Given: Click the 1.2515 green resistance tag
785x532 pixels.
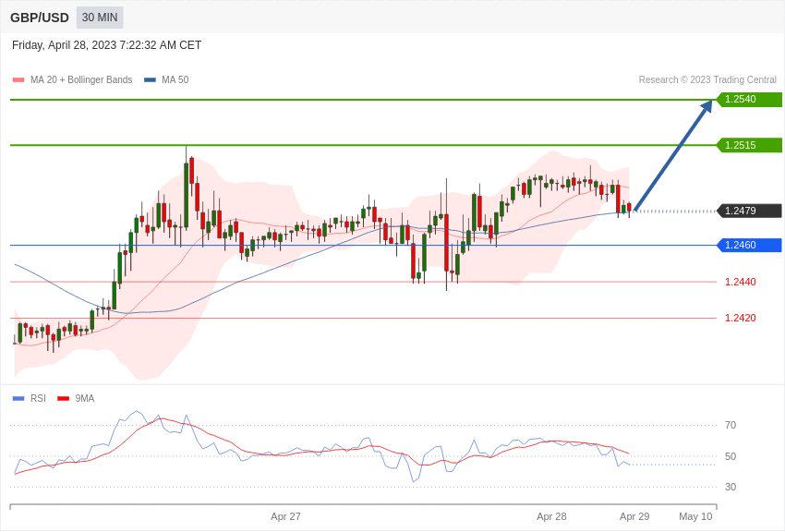Looking at the screenshot, I should click(x=749, y=145).
